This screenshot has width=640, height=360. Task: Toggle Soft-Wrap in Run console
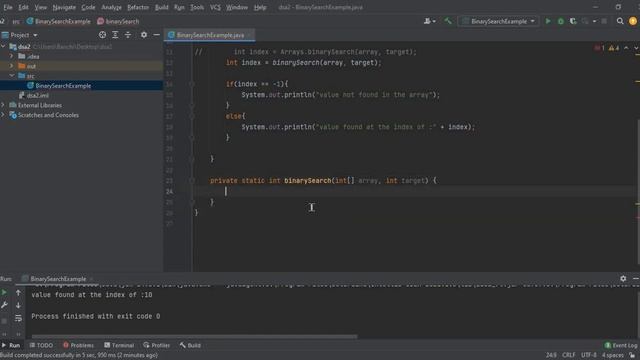18,318
